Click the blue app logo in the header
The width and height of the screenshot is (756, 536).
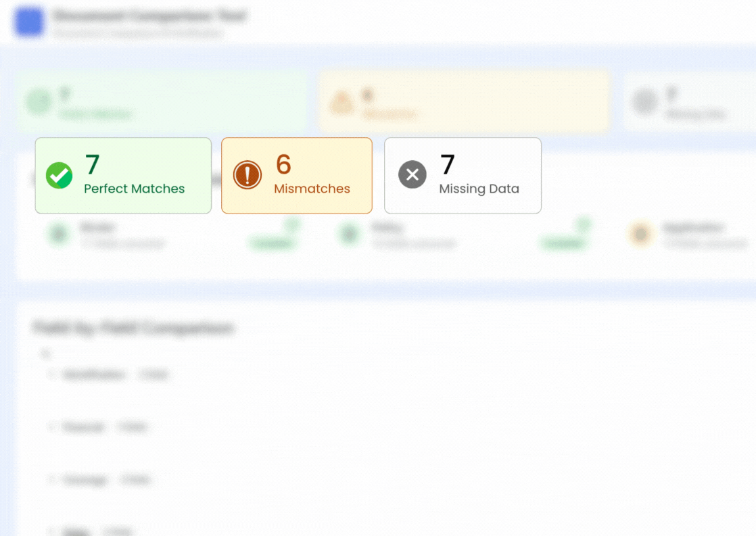point(29,23)
